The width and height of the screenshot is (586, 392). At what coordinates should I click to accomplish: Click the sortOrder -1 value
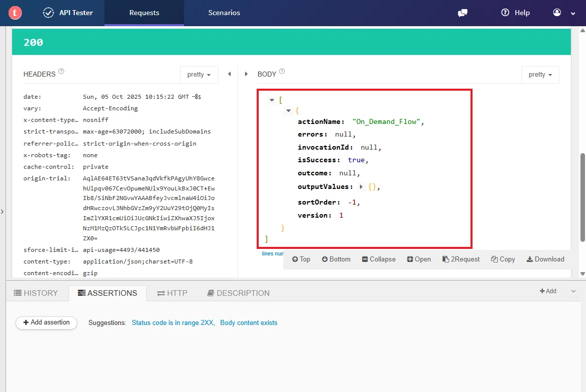click(352, 203)
